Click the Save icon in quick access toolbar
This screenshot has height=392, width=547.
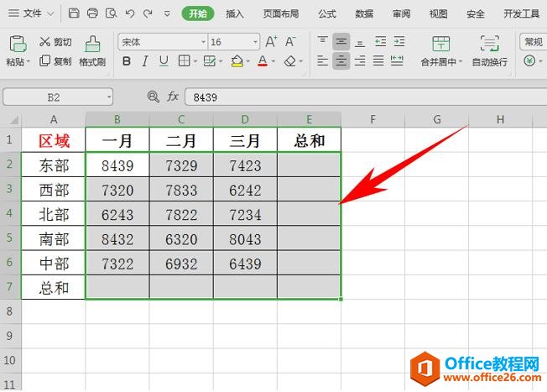click(74, 13)
